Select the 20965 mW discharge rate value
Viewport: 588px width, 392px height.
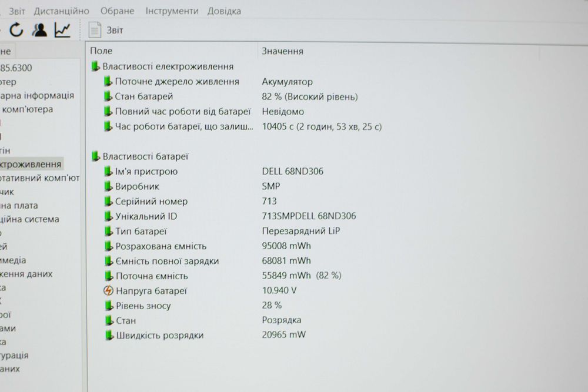(284, 334)
